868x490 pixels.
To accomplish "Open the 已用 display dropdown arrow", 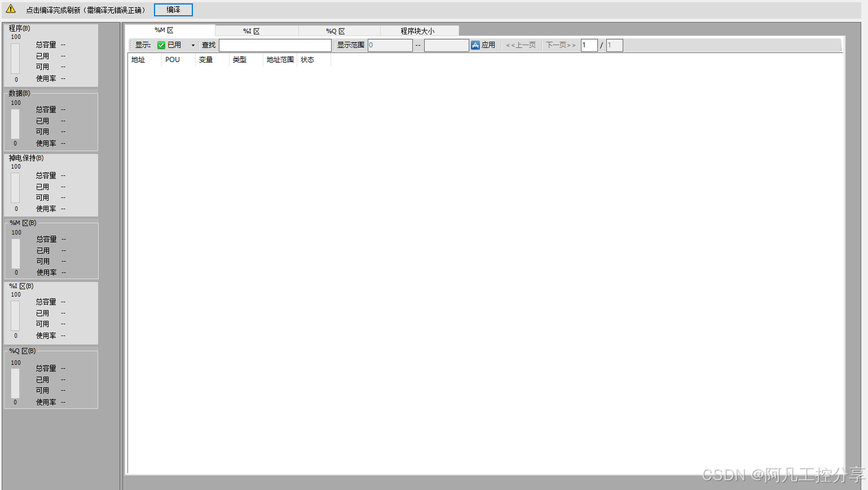I will coord(193,45).
